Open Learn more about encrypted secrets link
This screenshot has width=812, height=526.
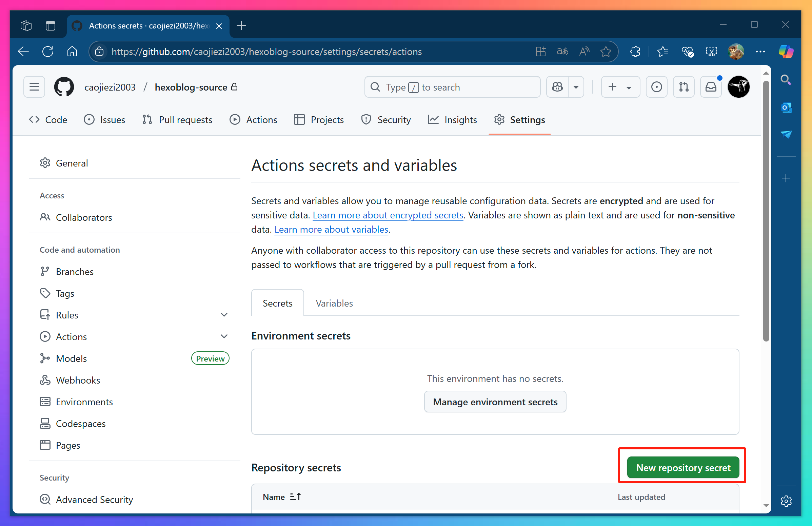388,215
